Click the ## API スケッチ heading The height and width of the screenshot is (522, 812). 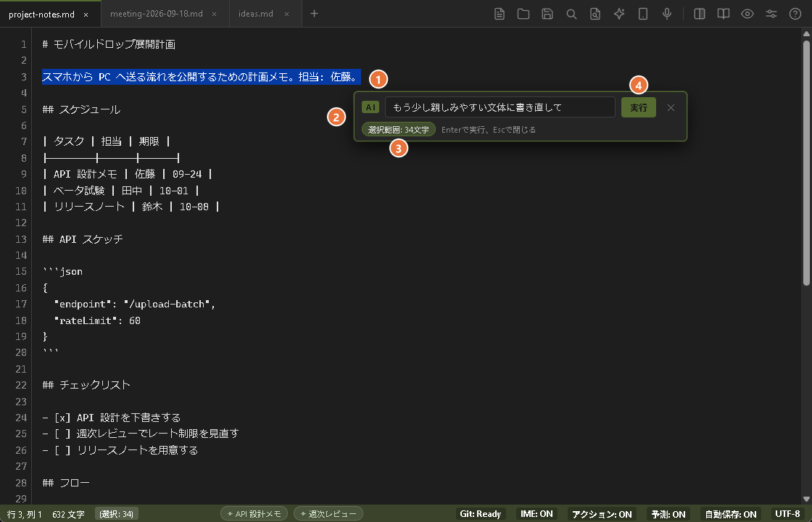(83, 239)
